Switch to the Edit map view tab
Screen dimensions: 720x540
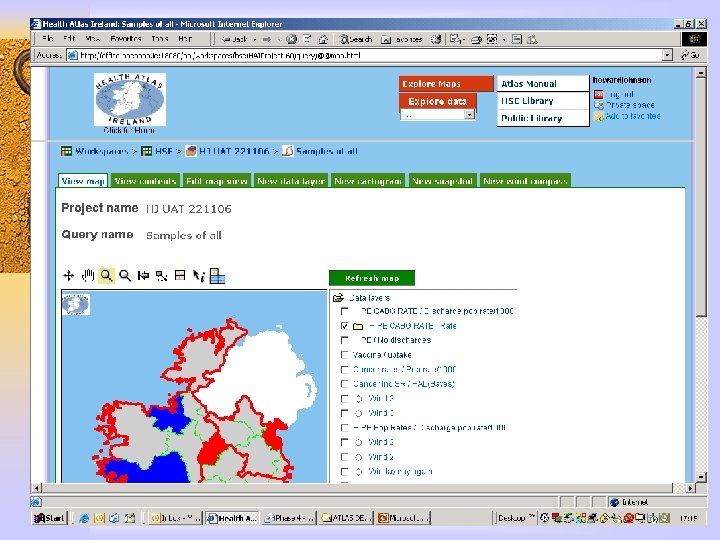tap(217, 181)
